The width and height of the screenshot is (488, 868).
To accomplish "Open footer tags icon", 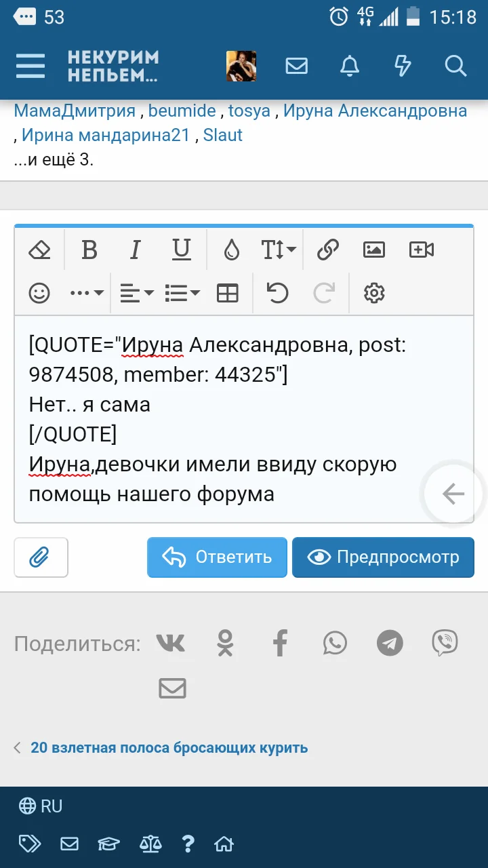I will click(x=30, y=844).
